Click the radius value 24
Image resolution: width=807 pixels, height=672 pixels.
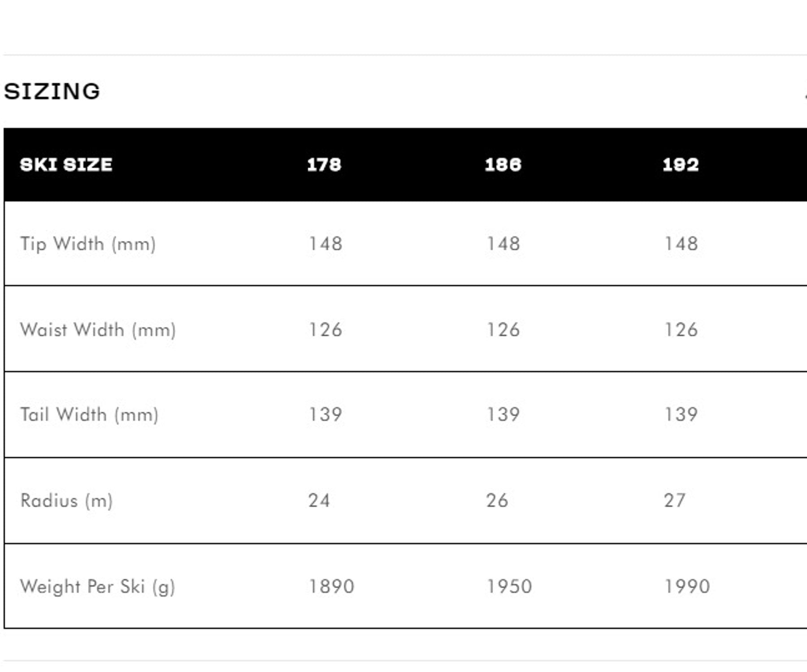pos(319,501)
